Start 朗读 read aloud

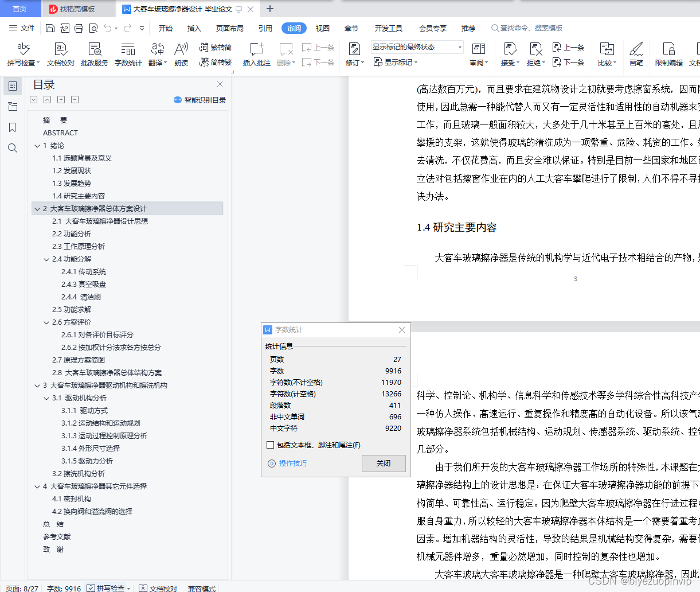click(181, 54)
